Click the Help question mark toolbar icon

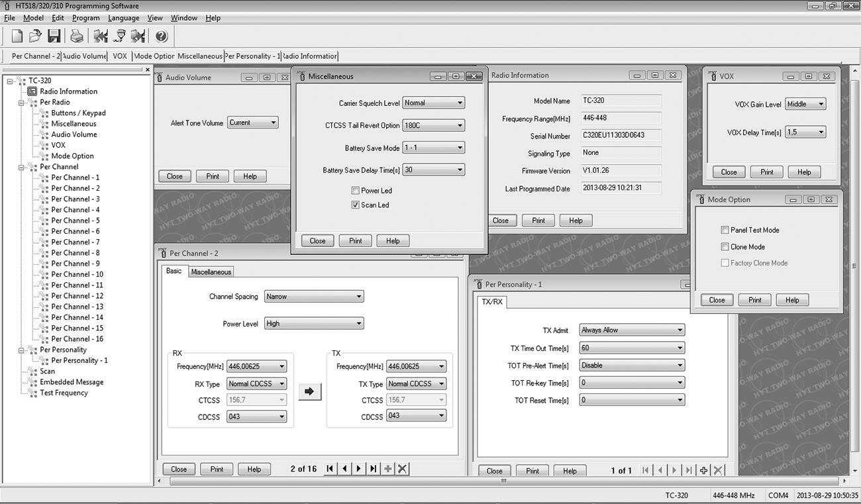pos(161,36)
